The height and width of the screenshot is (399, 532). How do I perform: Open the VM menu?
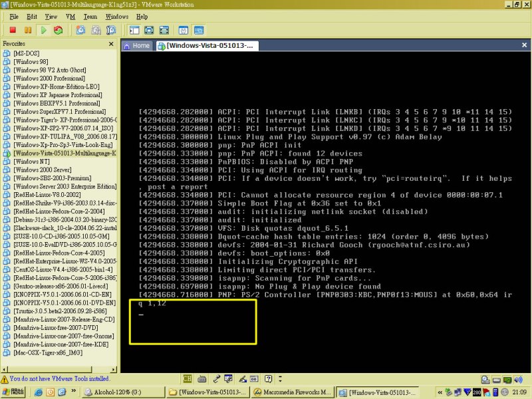[x=70, y=16]
